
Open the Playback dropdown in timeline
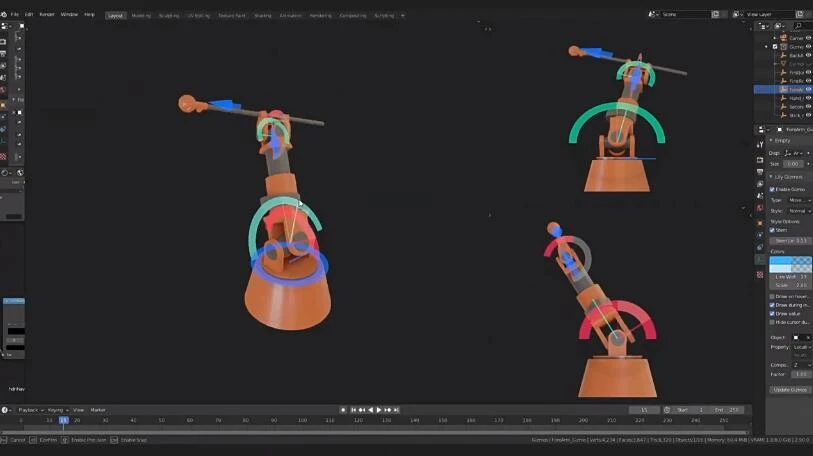click(30, 410)
